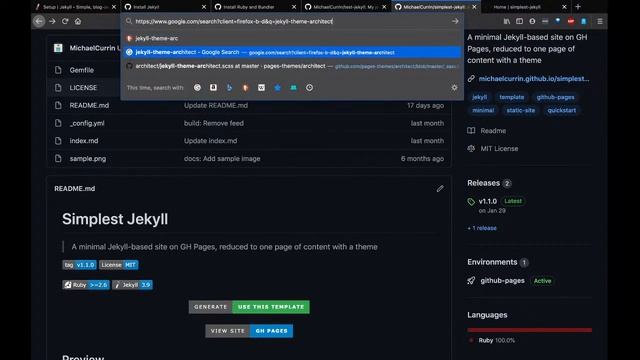Search this time with Amazon

coord(213,87)
